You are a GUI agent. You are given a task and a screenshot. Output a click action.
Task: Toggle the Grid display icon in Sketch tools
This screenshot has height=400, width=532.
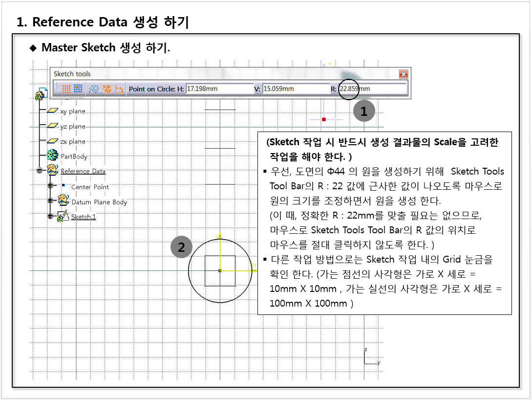coord(66,89)
